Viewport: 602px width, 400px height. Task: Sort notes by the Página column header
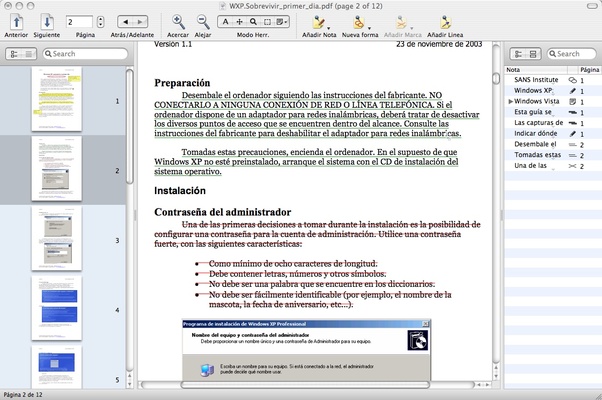tap(589, 70)
